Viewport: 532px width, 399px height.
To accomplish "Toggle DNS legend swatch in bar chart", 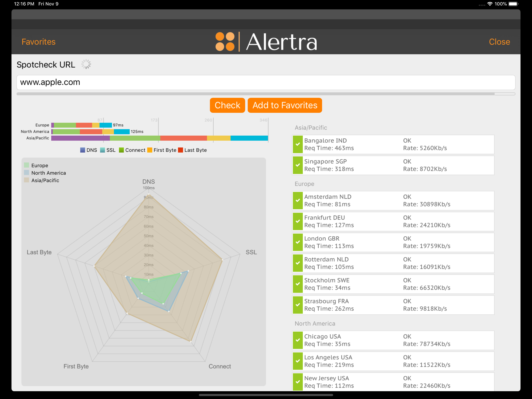I will coord(83,150).
